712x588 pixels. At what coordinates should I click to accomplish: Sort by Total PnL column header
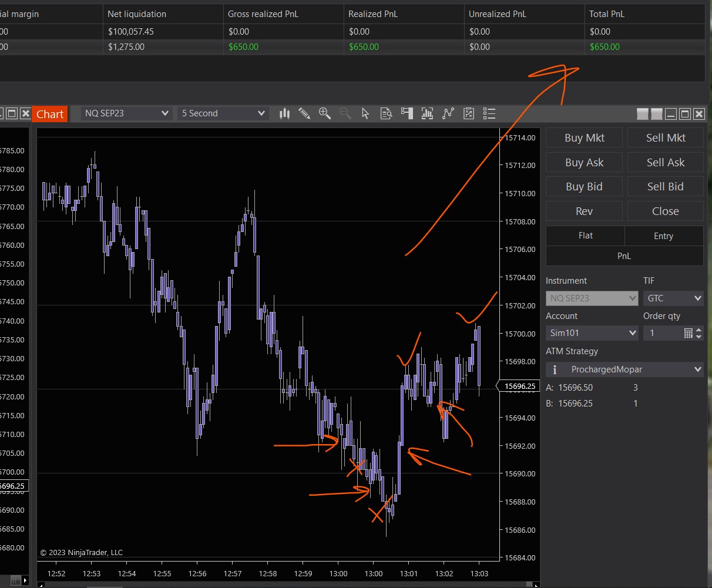(645, 14)
